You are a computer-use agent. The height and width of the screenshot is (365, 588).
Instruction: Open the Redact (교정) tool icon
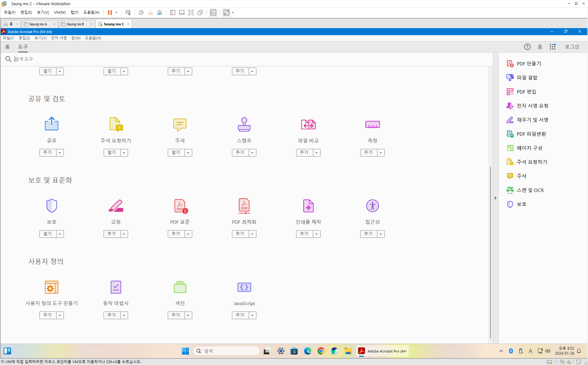coord(116,206)
